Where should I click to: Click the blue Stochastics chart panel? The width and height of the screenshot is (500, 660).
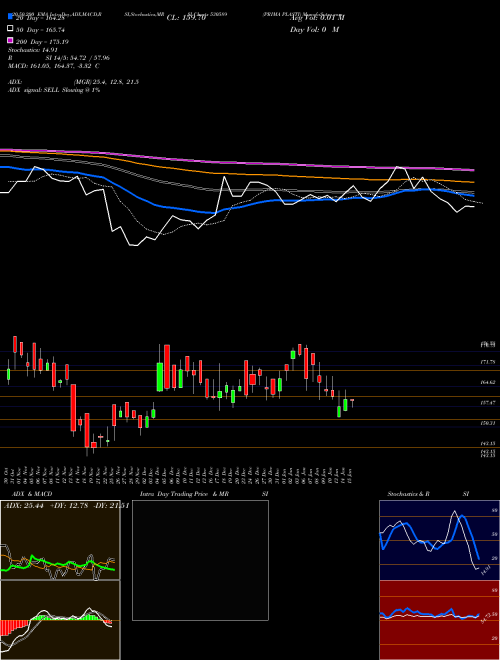click(x=439, y=540)
